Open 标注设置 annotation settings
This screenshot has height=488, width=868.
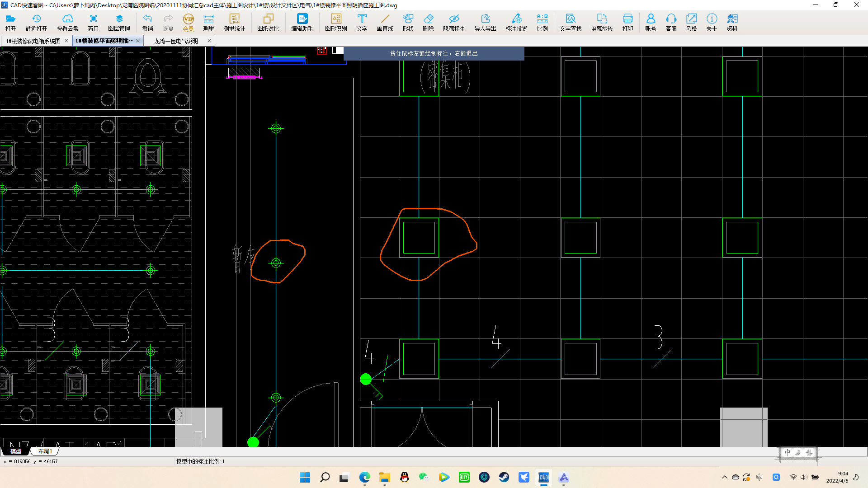[x=516, y=22]
